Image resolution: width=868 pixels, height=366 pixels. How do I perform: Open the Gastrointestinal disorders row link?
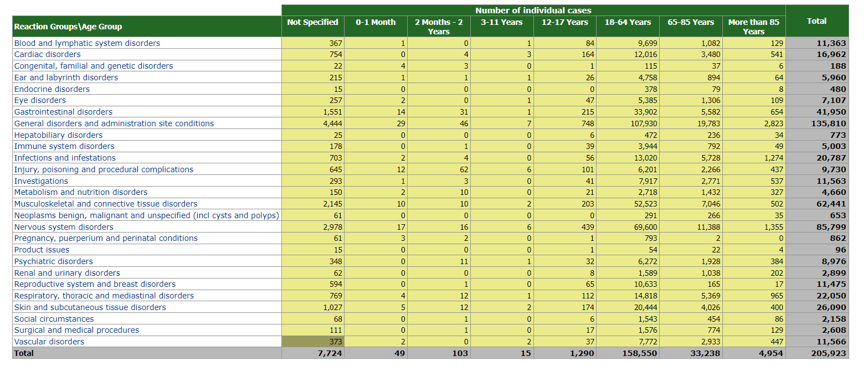[x=63, y=112]
